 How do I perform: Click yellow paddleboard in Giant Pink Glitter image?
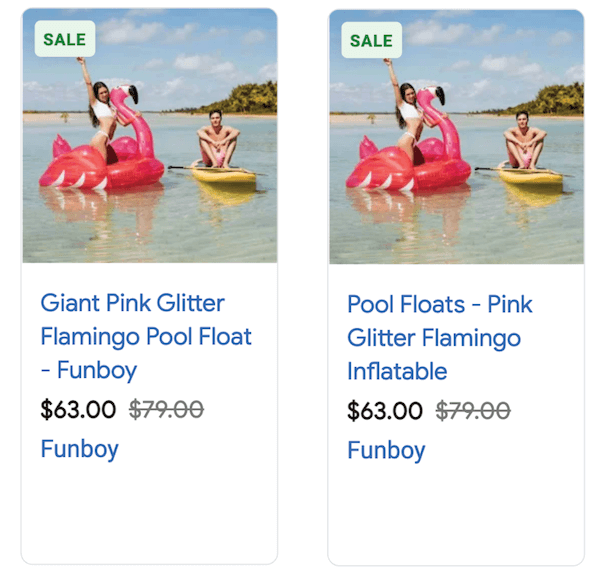click(224, 175)
